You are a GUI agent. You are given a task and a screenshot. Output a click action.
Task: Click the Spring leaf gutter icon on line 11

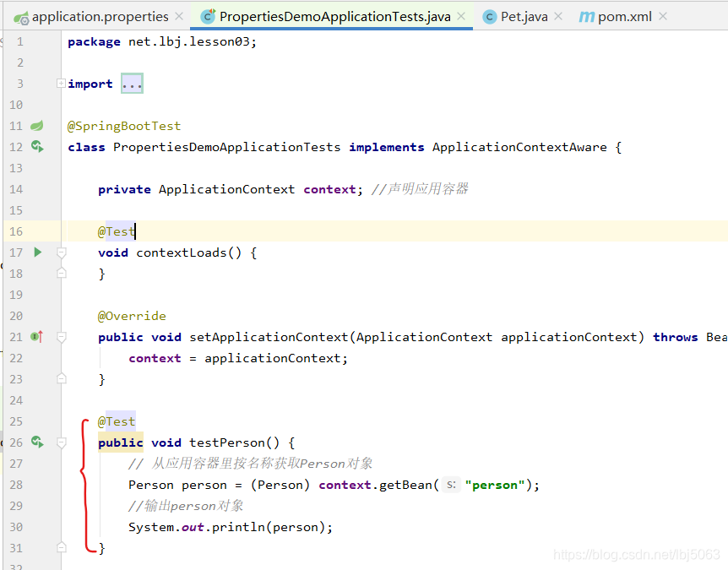click(x=37, y=125)
